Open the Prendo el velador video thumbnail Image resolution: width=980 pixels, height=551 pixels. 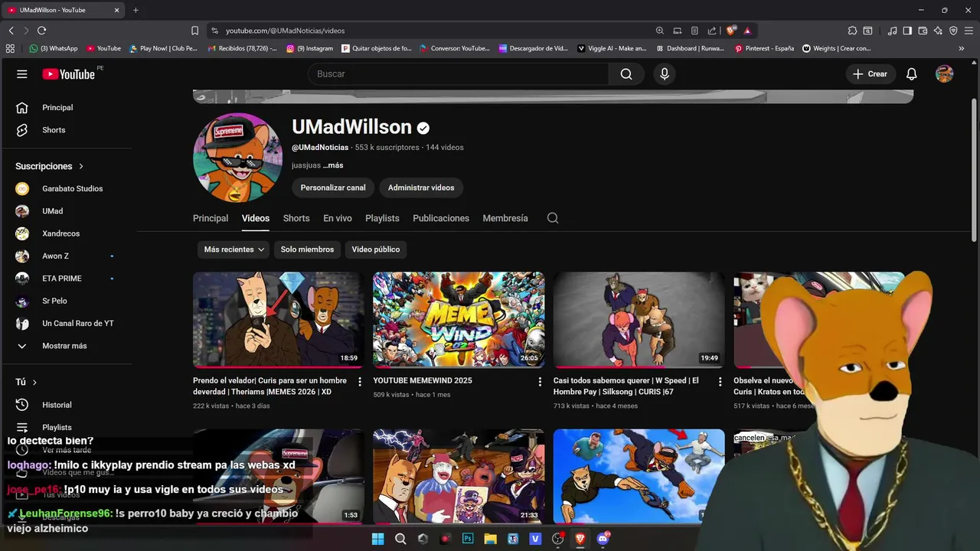point(279,320)
